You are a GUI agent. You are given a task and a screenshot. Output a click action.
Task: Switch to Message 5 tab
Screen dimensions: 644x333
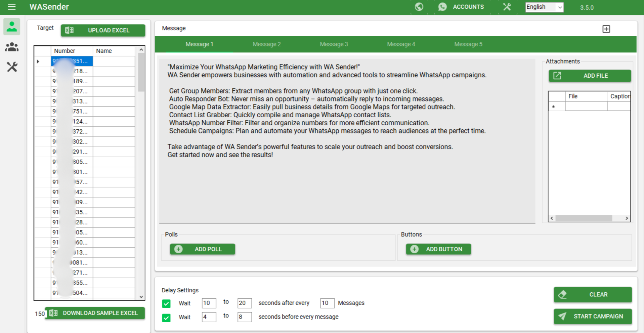(468, 44)
